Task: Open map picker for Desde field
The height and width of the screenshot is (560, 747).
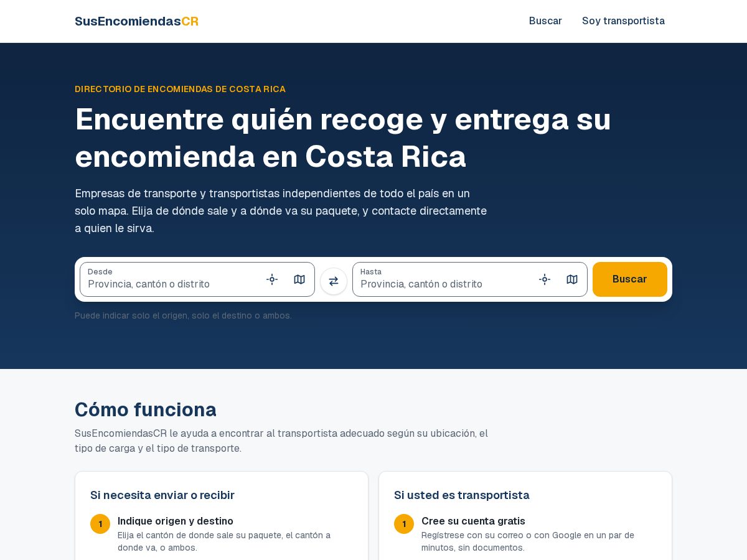Action: click(299, 279)
